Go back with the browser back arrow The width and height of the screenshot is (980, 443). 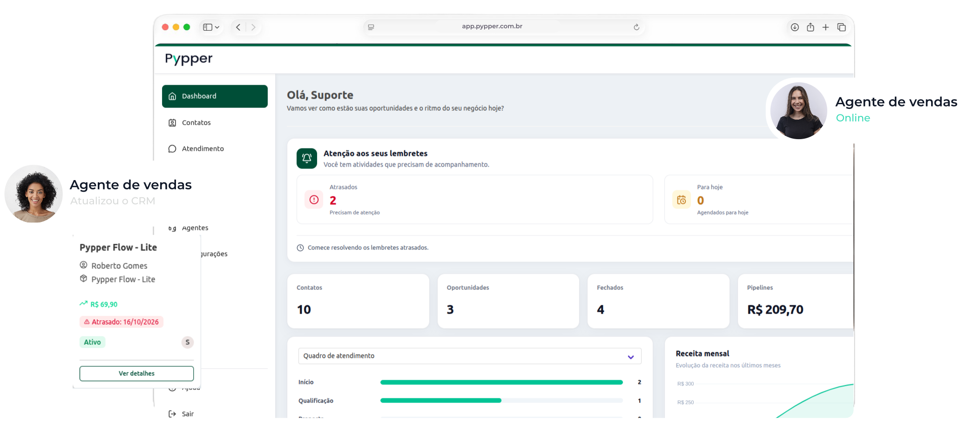pos(238,27)
